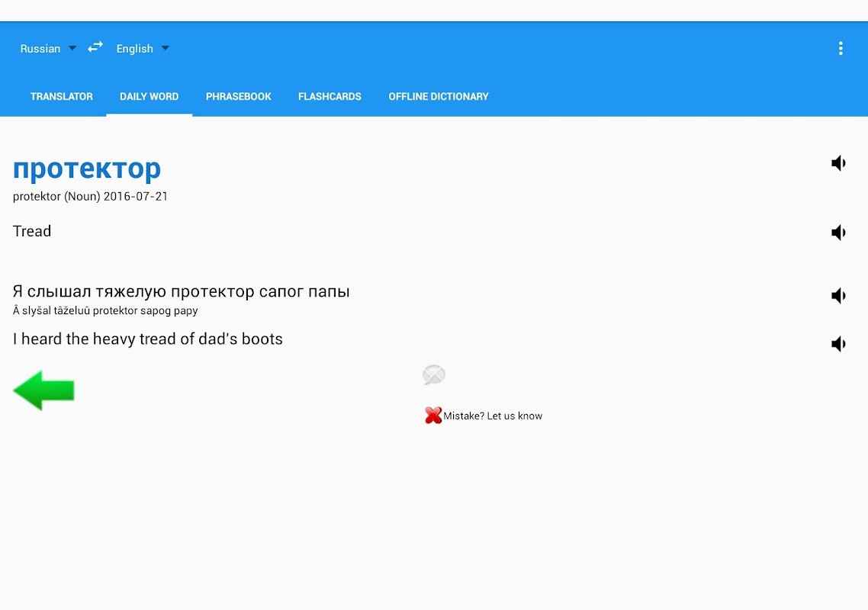
Task: Play audio for translation Tread
Action: 839,233
